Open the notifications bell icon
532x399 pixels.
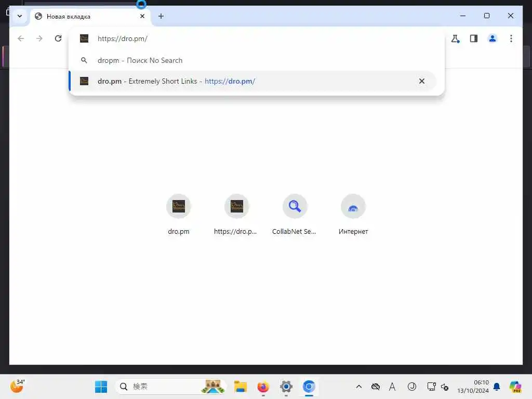(496, 387)
